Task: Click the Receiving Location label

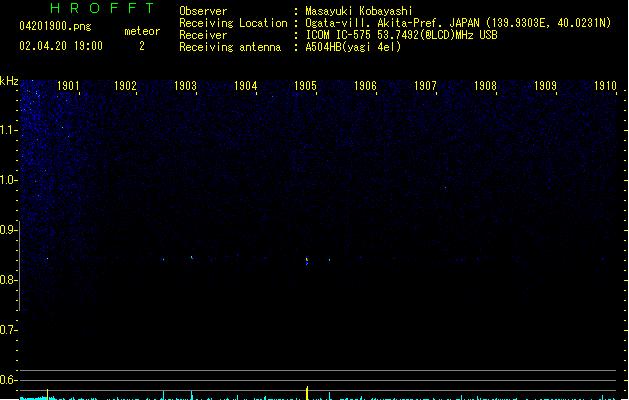Action: [233, 23]
